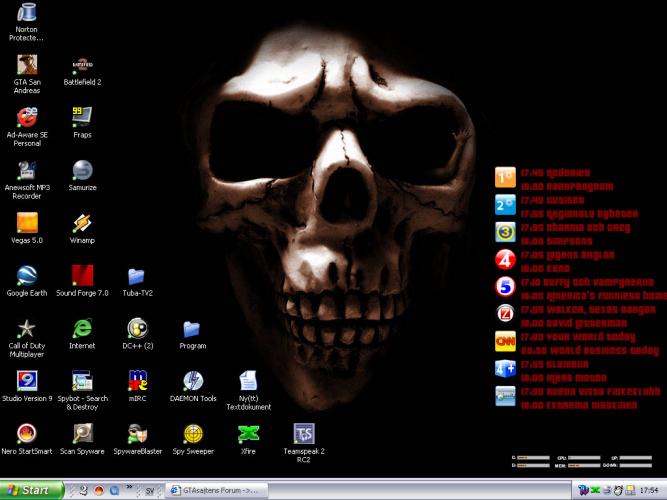
Task: Select the Spybot Search & Destroy icon
Action: pos(83,382)
